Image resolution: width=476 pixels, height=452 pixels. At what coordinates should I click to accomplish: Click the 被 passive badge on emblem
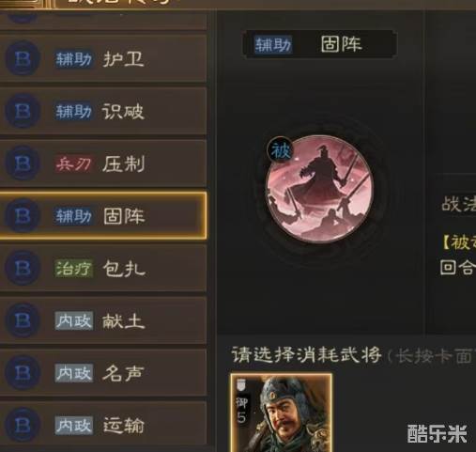point(280,150)
